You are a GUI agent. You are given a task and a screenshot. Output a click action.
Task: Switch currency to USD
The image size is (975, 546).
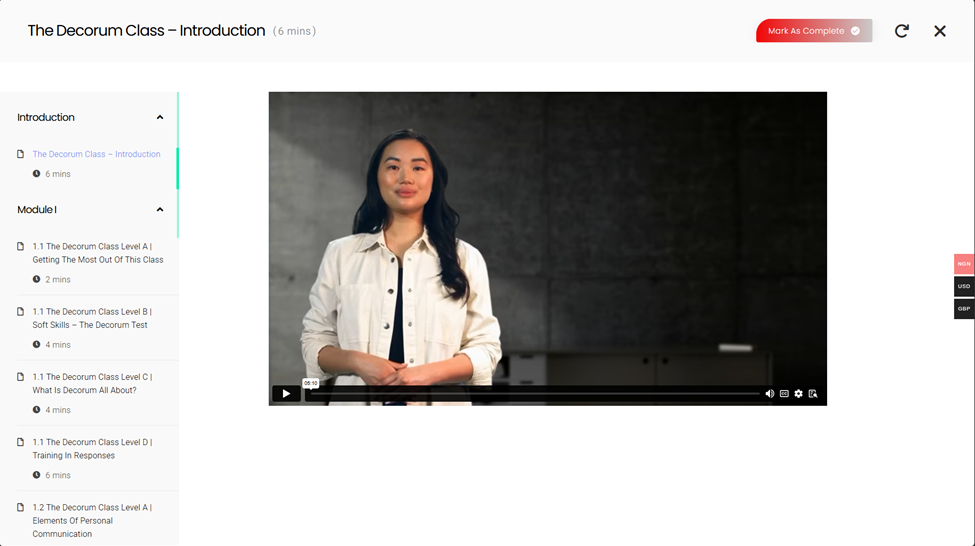coord(964,286)
